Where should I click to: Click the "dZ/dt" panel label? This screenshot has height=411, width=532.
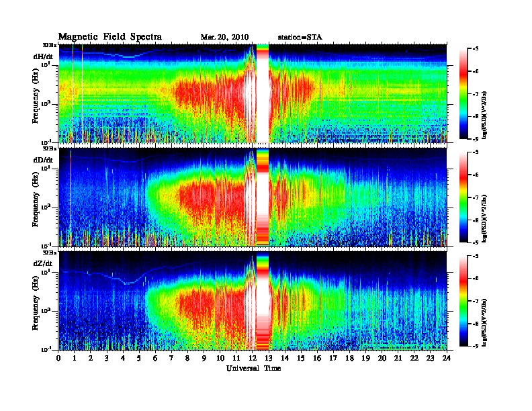(43, 263)
